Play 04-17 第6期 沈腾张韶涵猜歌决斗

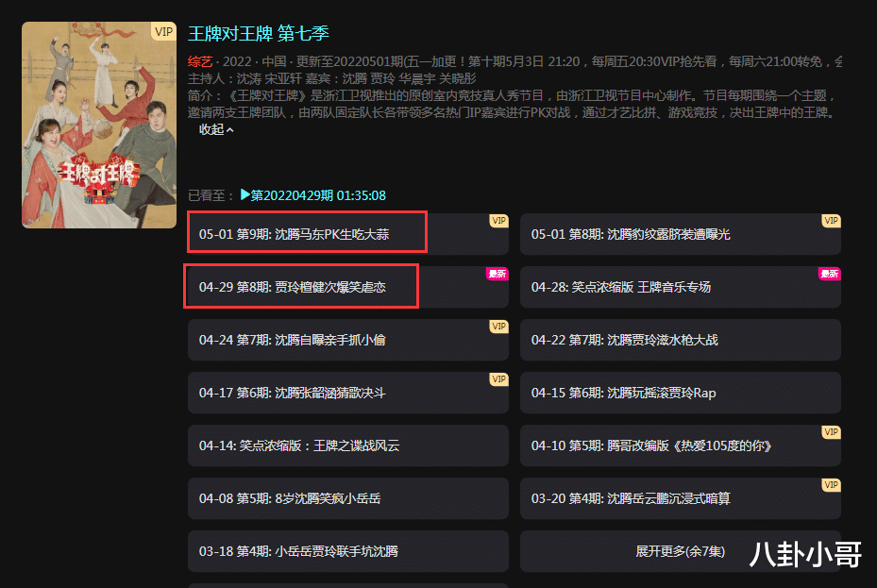coord(348,393)
